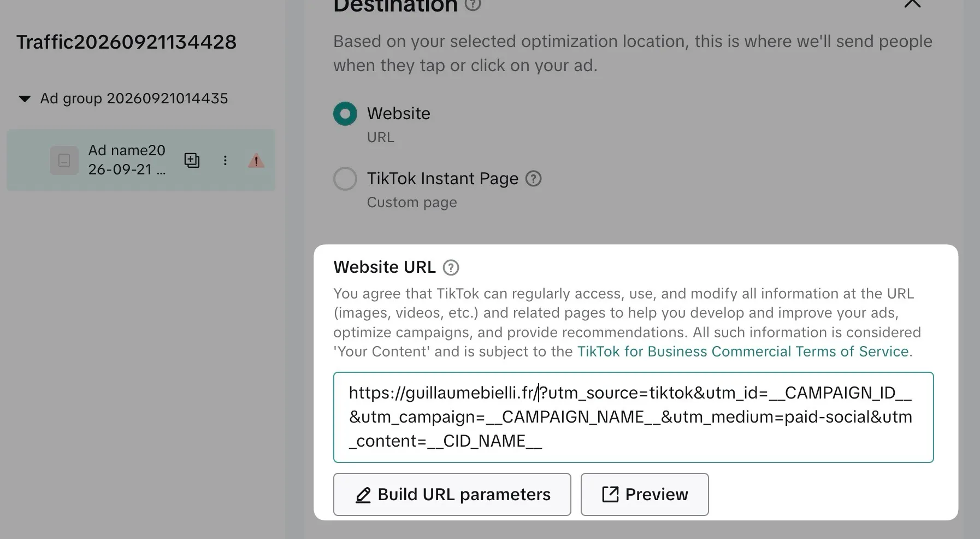Click inside the Website URL text field

tap(634, 417)
